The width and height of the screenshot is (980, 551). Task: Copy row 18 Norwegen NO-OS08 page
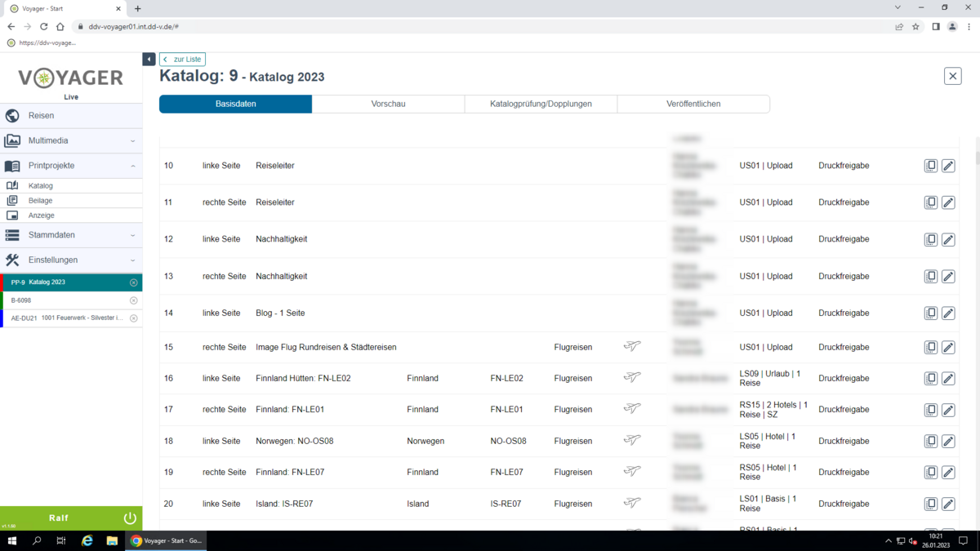930,441
